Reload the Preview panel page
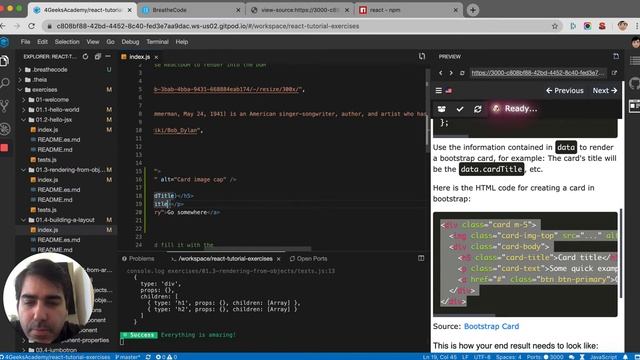Viewport: 640px width, 360px height. 462,73
